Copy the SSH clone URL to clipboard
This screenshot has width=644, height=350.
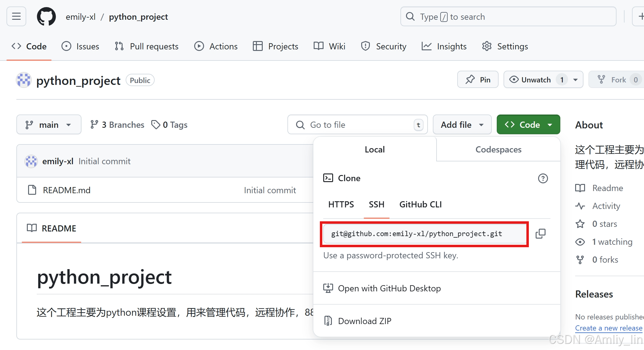(x=540, y=234)
